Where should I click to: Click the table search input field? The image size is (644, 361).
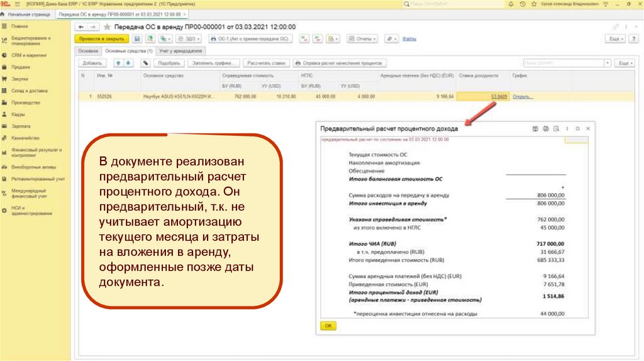click(x=563, y=63)
